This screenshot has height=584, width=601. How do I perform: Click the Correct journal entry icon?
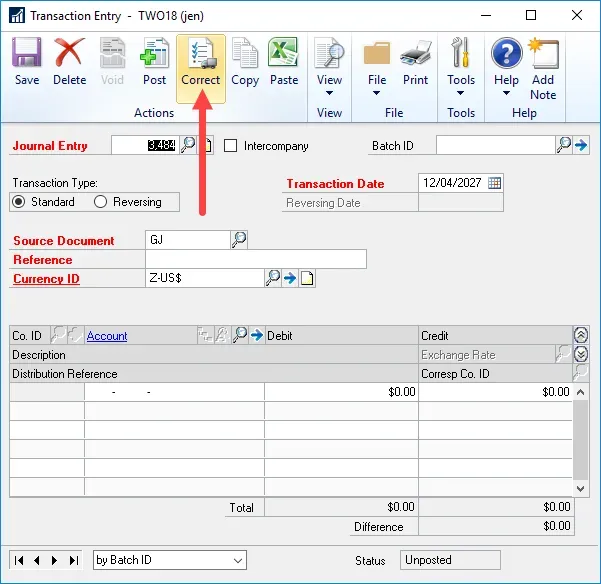coord(200,62)
